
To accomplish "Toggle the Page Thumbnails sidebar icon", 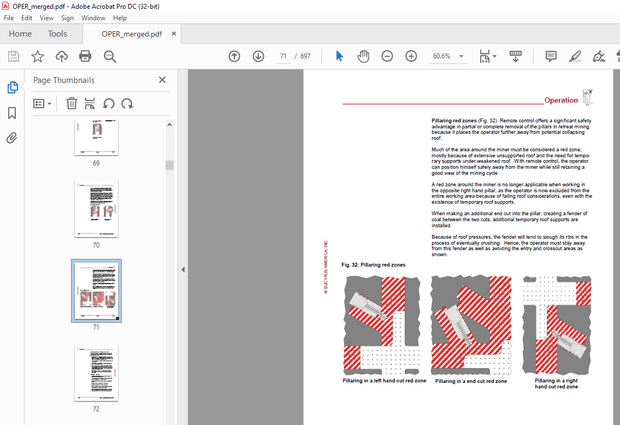I will pos(12,88).
